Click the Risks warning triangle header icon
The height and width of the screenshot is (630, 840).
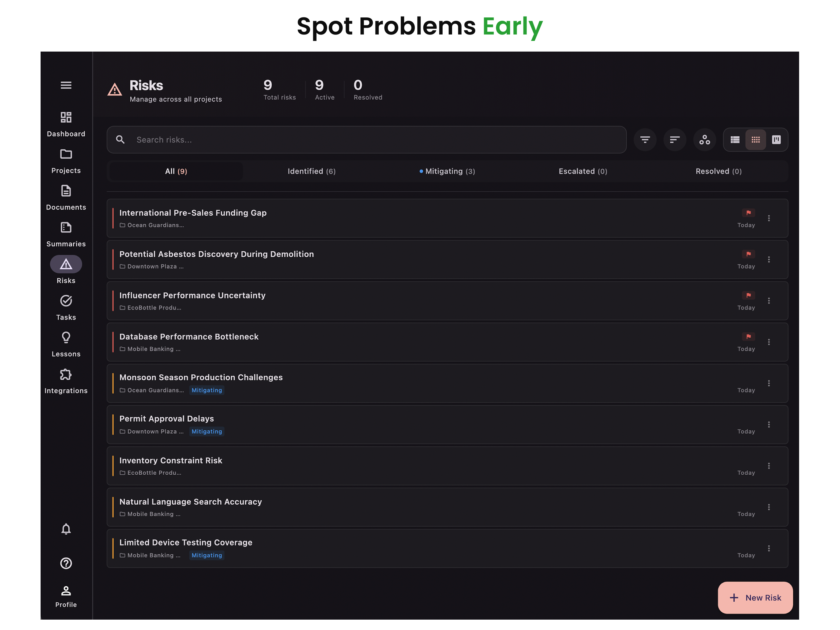click(115, 90)
